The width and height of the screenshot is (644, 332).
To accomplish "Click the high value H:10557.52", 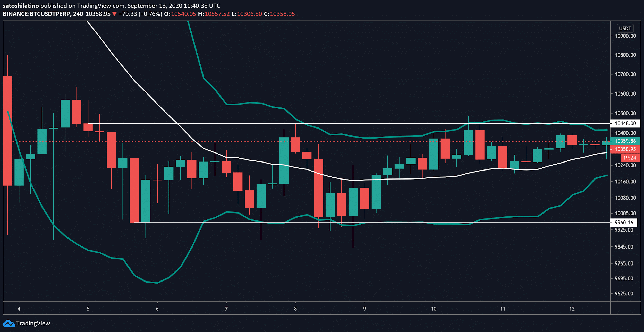I will pos(214,14).
